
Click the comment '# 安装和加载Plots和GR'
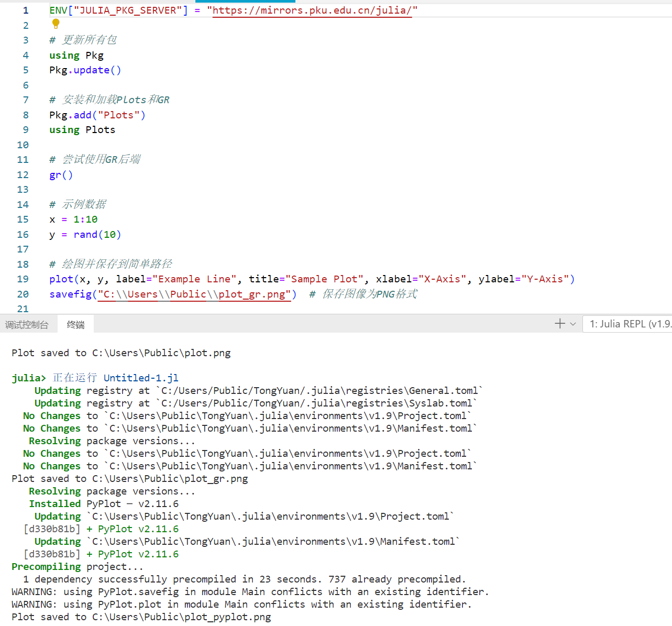click(x=109, y=100)
